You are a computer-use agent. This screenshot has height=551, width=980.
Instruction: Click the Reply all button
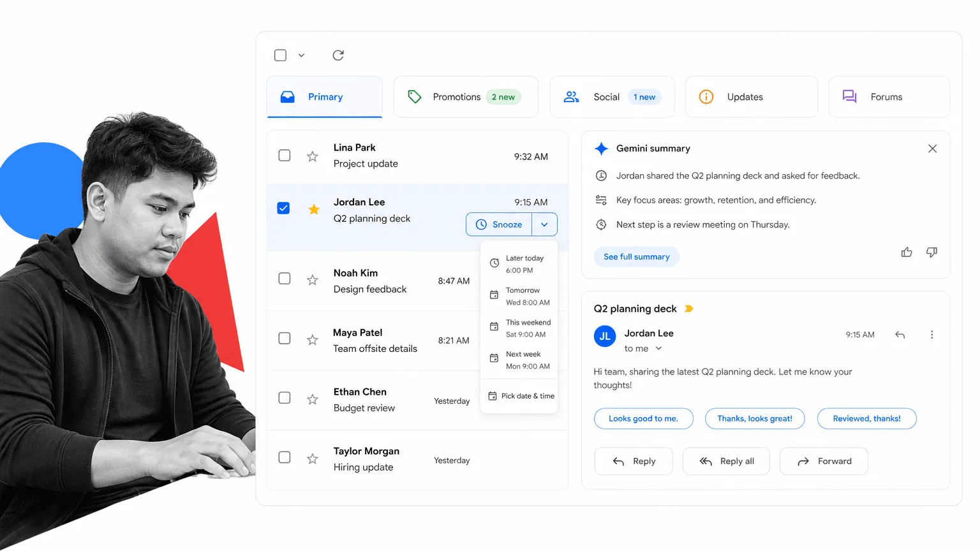click(726, 461)
